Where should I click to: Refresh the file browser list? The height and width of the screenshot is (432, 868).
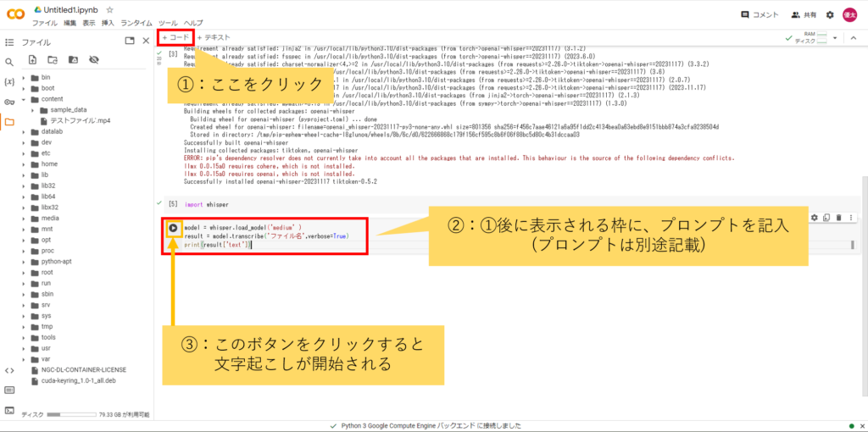52,60
